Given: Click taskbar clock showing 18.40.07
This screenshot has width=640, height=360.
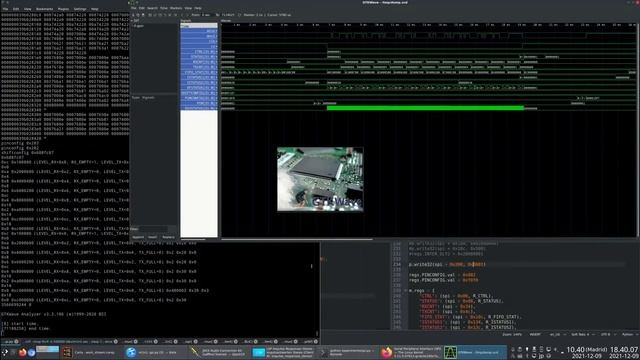Looking at the screenshot, I should (624, 352).
